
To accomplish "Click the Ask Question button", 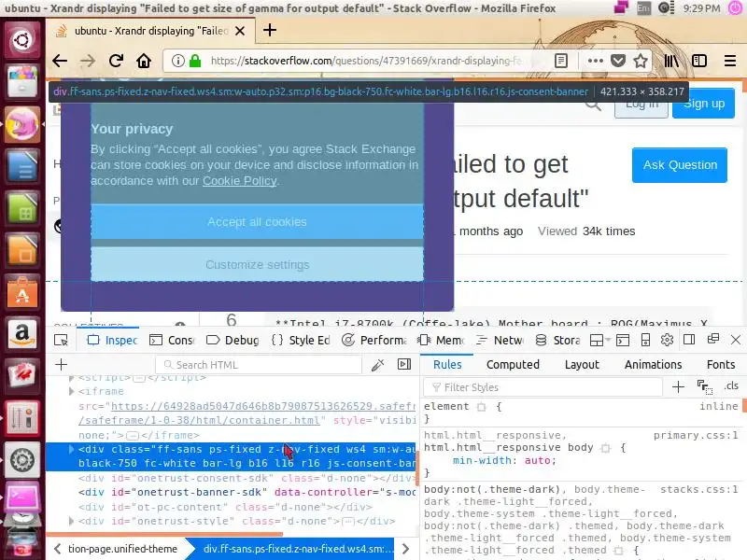I will click(x=680, y=165).
